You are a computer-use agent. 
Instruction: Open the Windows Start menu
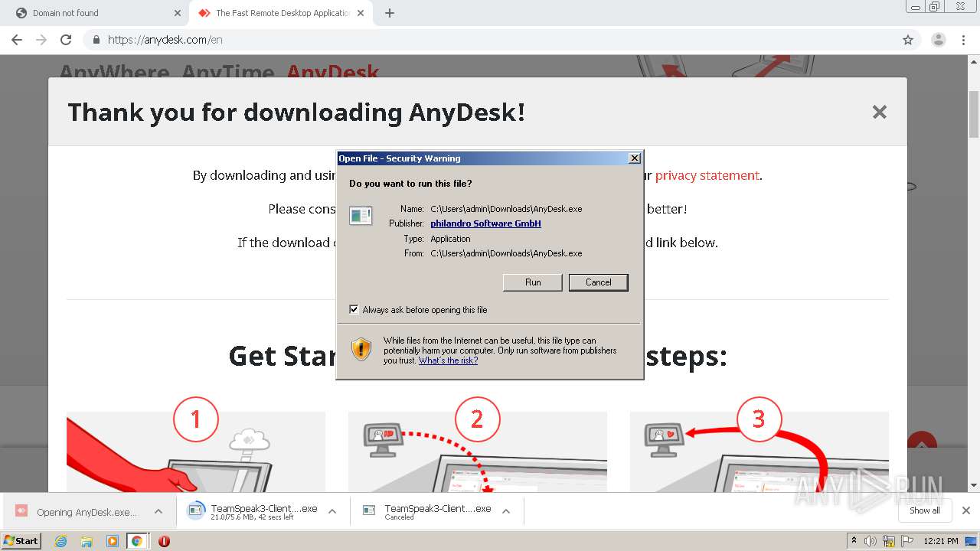coord(21,540)
